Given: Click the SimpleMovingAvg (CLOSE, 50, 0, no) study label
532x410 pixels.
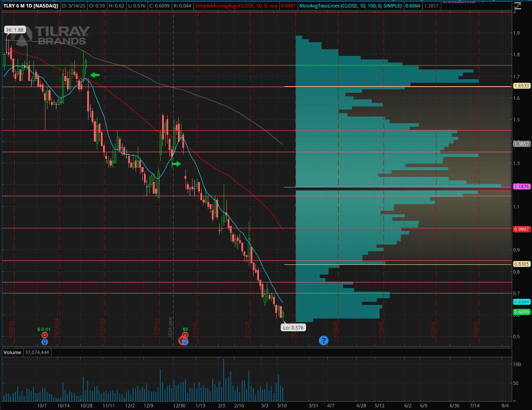Looking at the screenshot, I should point(237,7).
